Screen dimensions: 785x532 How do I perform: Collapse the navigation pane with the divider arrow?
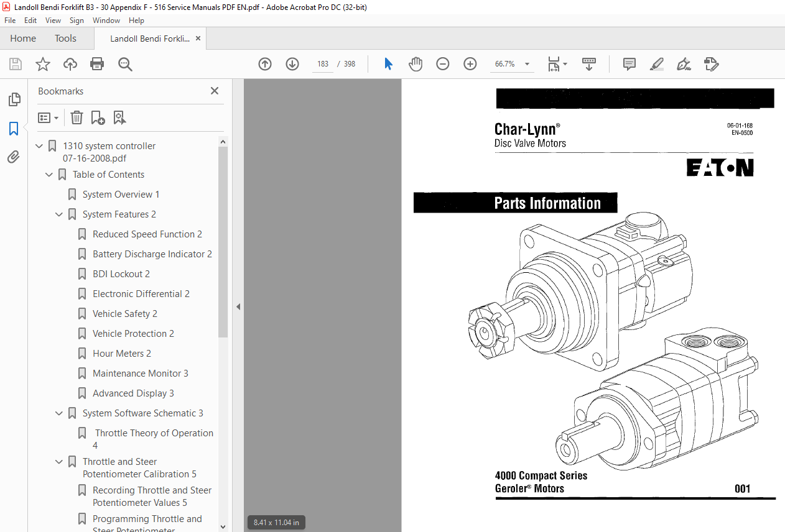click(238, 306)
